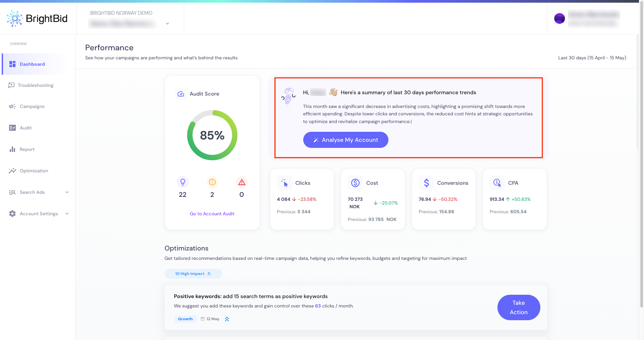Click the Cost value 70 273 NOK
This screenshot has height=340, width=644.
[x=355, y=203]
